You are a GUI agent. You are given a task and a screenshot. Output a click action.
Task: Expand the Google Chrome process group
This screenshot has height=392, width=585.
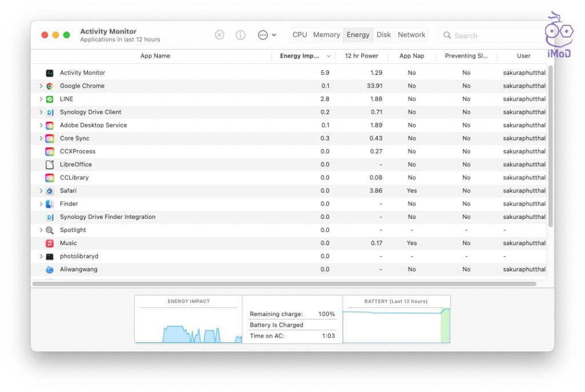[x=40, y=86]
